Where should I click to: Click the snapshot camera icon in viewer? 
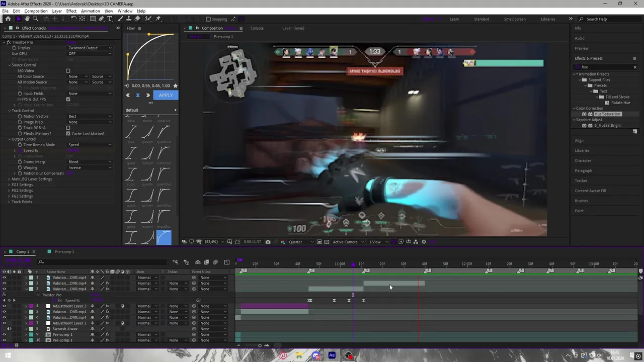[268, 242]
